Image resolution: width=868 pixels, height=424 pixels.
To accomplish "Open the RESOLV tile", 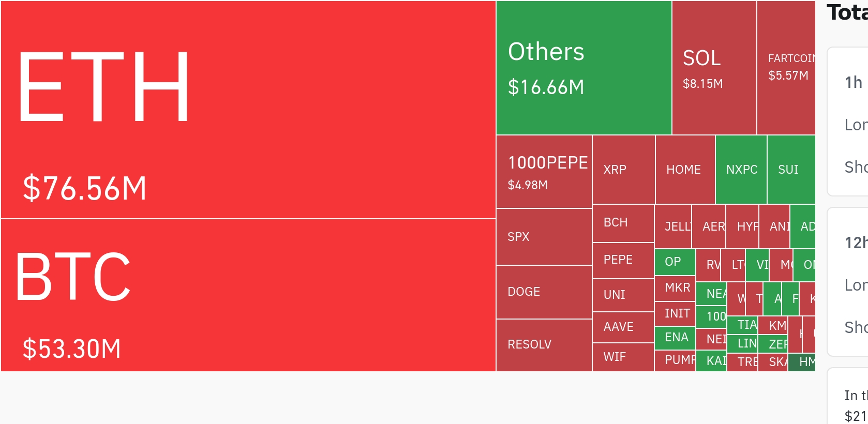I will pos(544,345).
